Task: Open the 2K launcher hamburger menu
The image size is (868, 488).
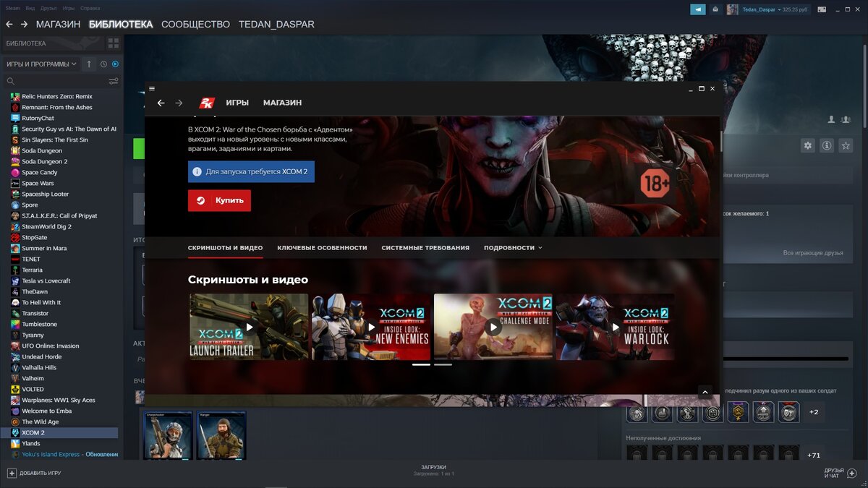Action: pyautogui.click(x=152, y=88)
